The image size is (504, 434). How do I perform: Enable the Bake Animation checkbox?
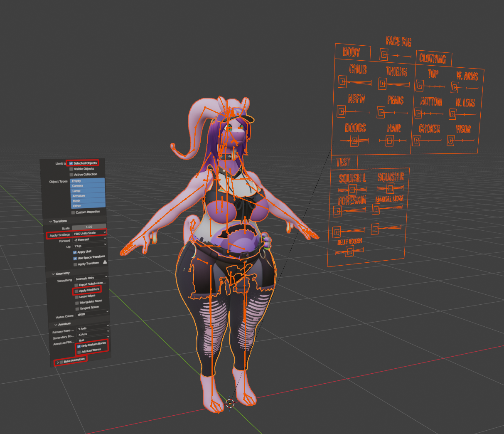tap(62, 362)
